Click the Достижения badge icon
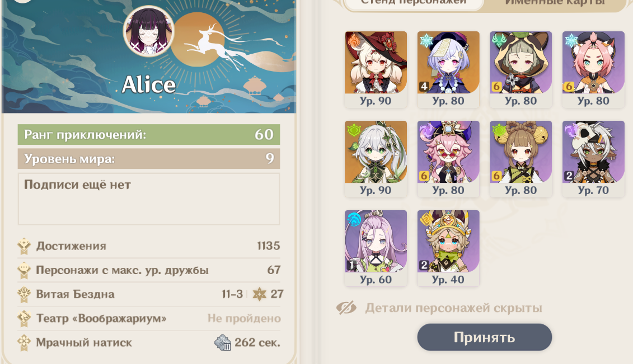The width and height of the screenshot is (633, 364). coord(24,246)
